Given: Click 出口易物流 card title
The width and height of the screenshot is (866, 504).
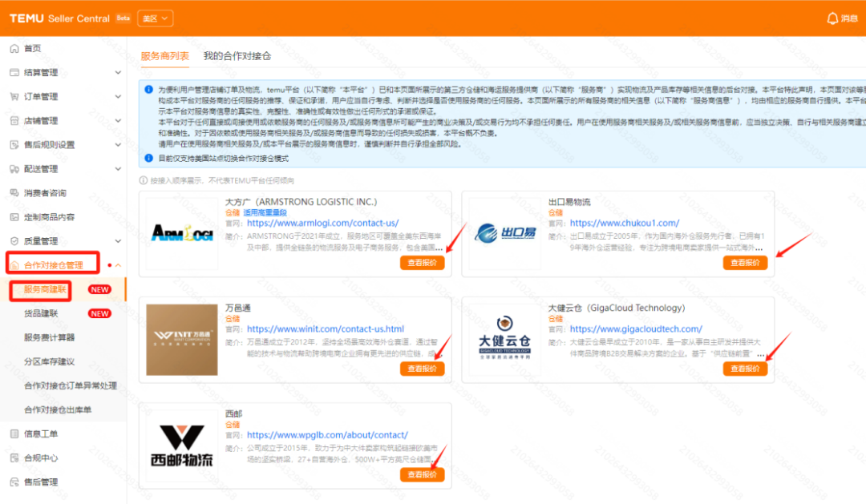Looking at the screenshot, I should [x=569, y=202].
